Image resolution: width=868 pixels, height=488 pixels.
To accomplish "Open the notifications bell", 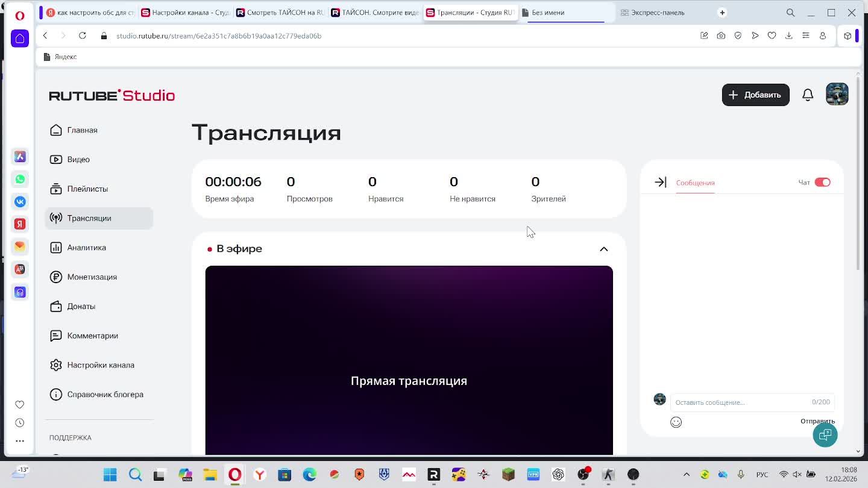I will point(808,95).
